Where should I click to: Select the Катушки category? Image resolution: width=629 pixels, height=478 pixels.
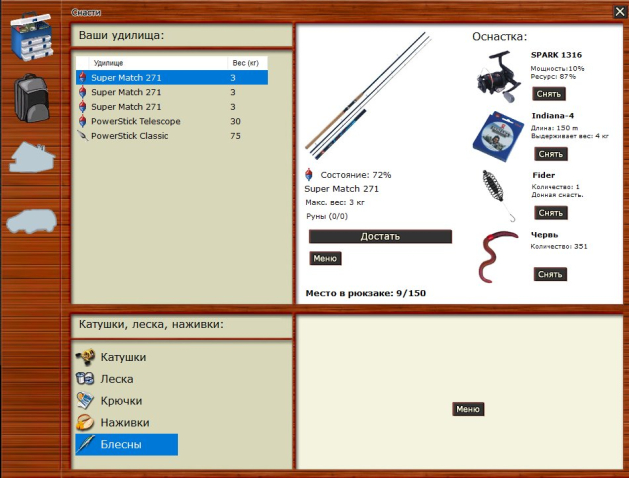click(123, 357)
